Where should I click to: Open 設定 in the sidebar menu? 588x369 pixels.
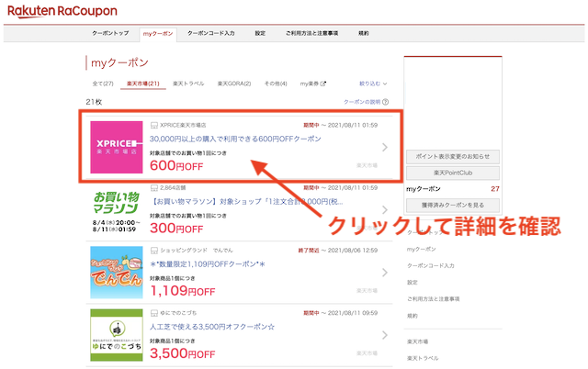point(413,283)
